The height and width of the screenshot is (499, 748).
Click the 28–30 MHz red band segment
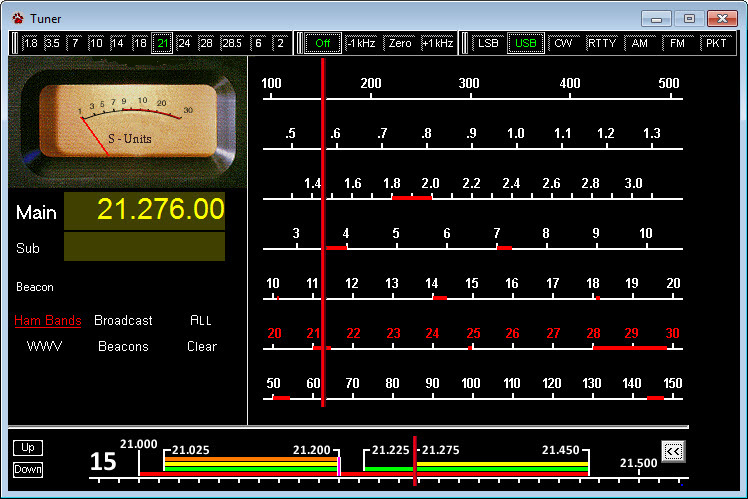(x=630, y=348)
